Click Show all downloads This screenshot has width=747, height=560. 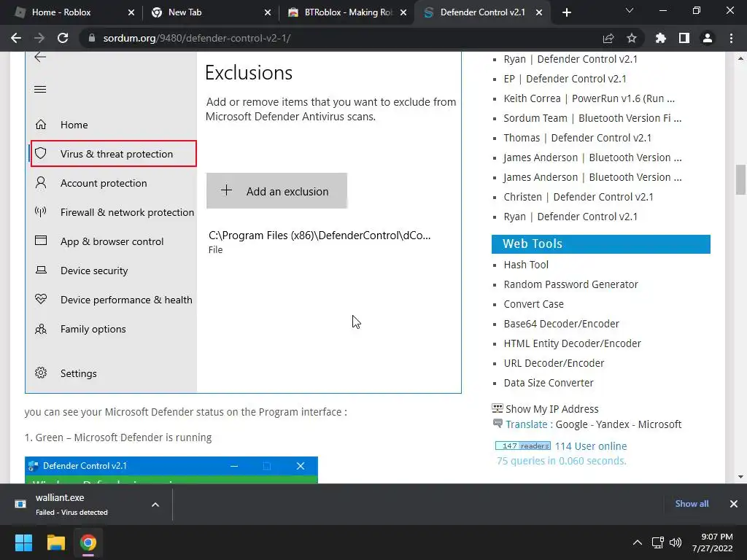tap(692, 504)
